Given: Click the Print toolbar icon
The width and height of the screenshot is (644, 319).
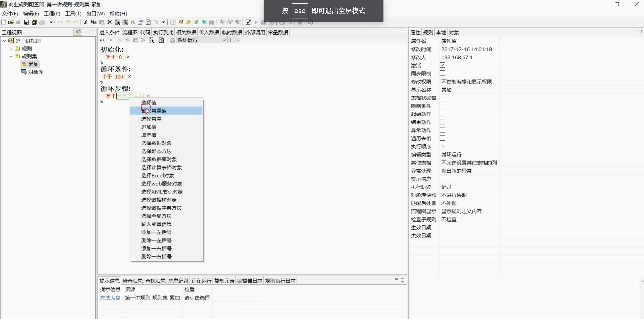Looking at the screenshot, I should 42,22.
